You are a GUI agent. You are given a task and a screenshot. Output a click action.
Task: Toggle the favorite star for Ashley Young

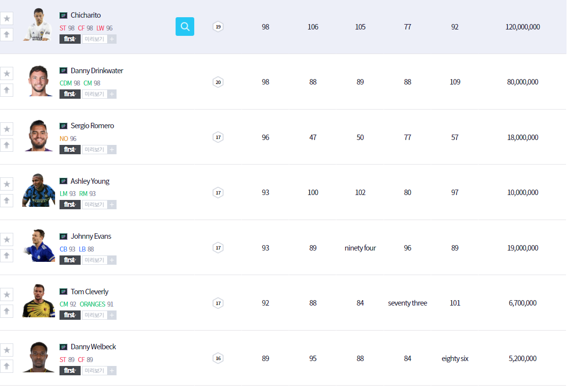coord(7,184)
